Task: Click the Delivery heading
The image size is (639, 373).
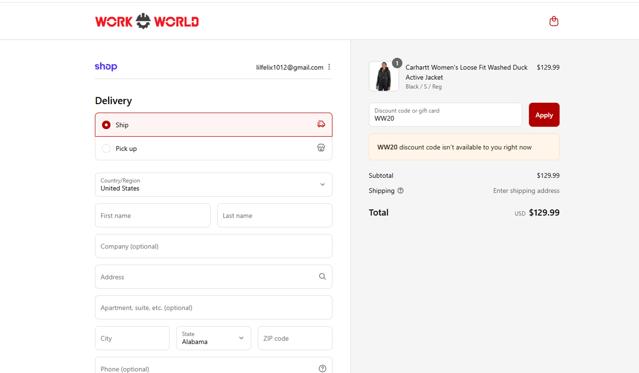Action: tap(113, 101)
